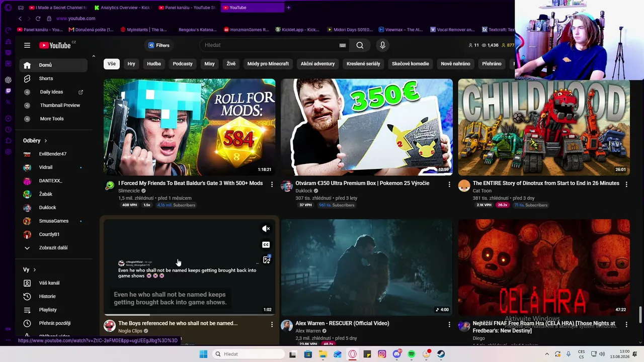Screen dimensions: 644x362
Task: Select the Vše filter chip
Action: point(111,64)
